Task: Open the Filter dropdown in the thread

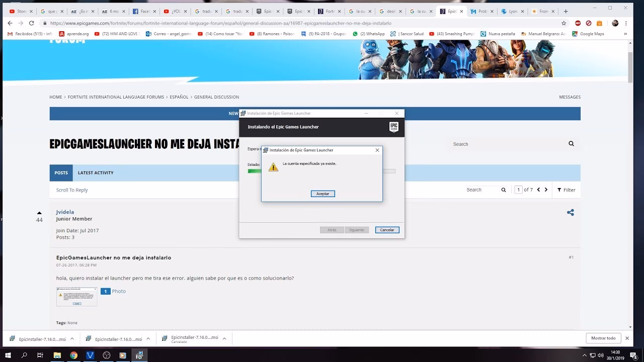Action: pyautogui.click(x=566, y=190)
